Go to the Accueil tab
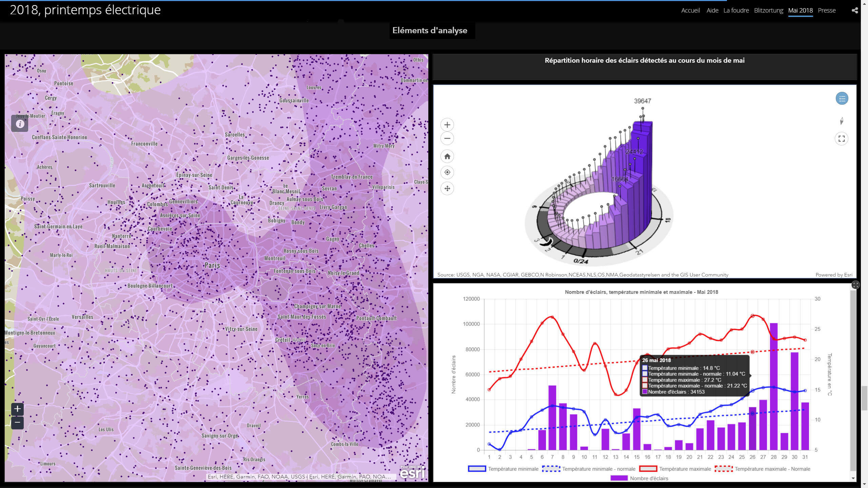The height and width of the screenshot is (488, 868). coord(690,11)
